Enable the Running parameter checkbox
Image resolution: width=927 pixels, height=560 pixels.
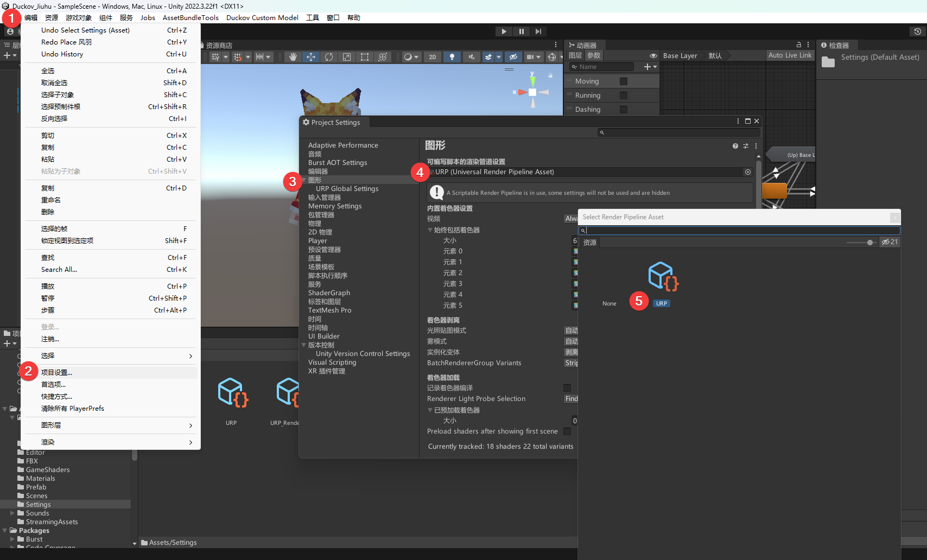[x=623, y=96]
